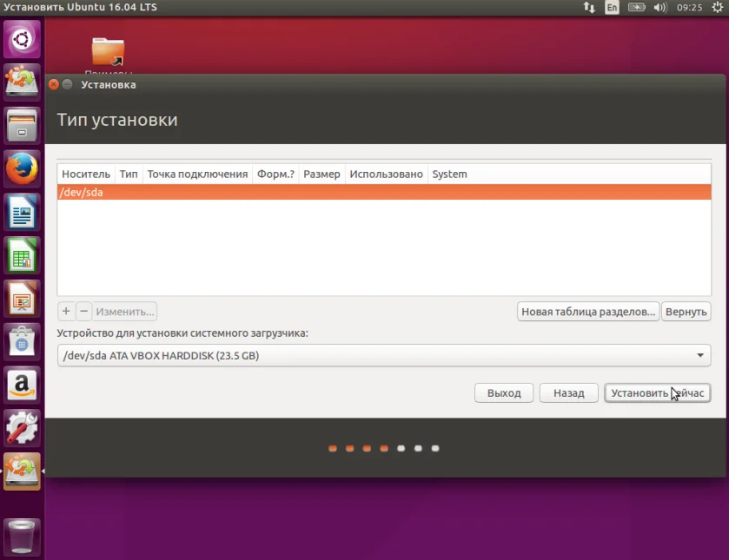This screenshot has height=560, width=729.
Task: Click the Вернуть button
Action: 686,312
